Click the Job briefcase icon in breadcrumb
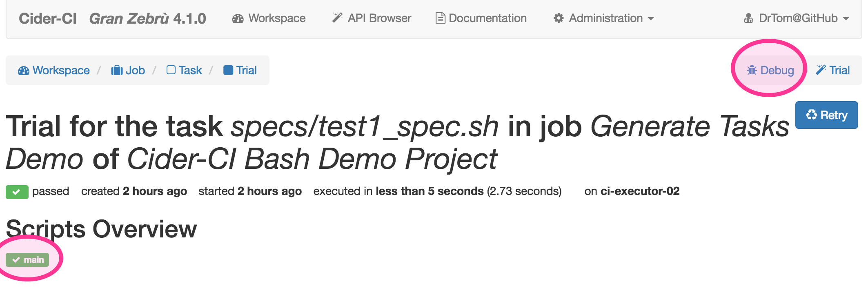 click(117, 71)
